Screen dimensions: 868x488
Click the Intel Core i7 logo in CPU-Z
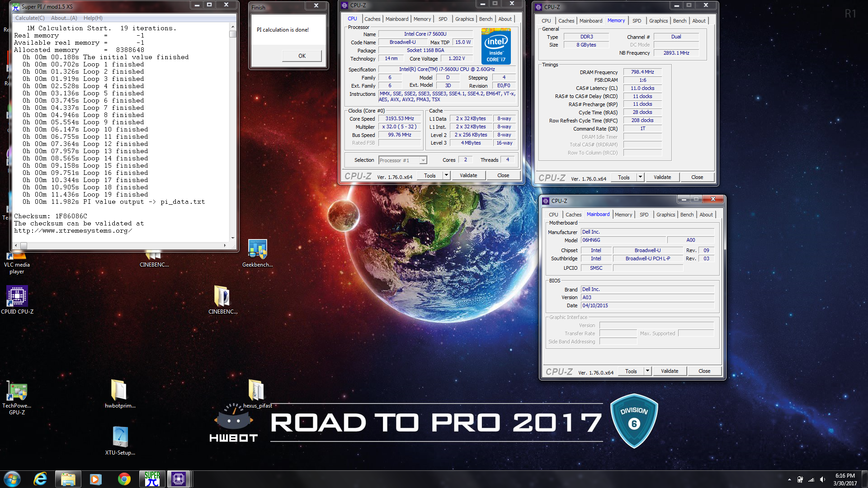[496, 46]
